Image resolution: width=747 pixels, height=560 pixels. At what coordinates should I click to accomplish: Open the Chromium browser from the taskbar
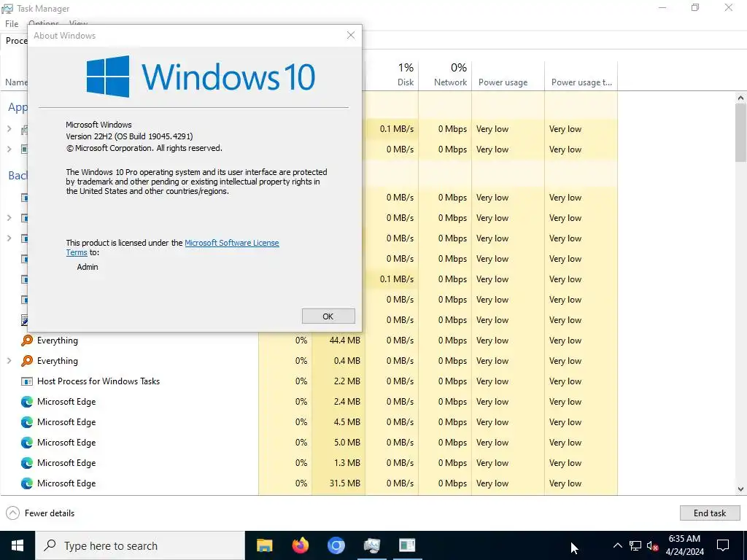point(336,545)
